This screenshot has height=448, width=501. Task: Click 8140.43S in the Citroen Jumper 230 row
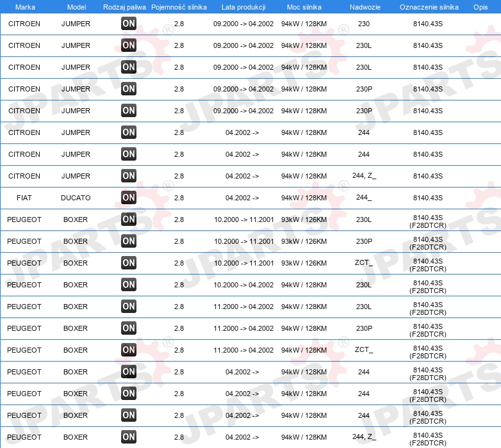[x=428, y=24]
